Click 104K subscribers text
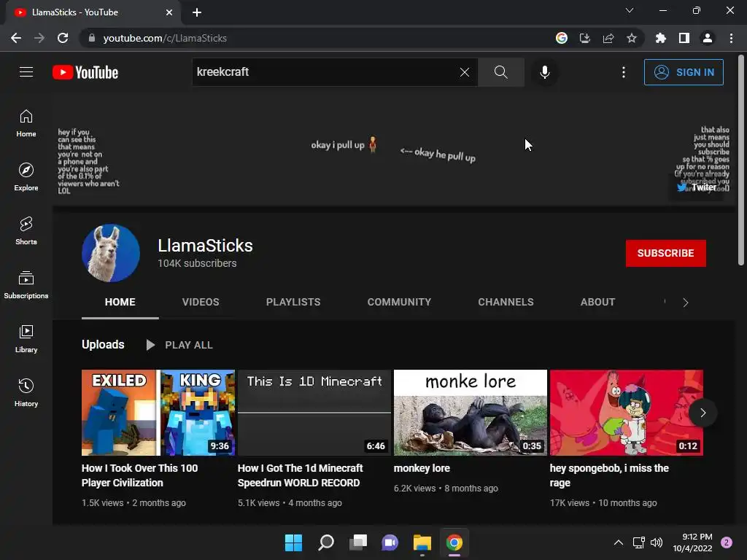Screen dimensions: 747x560 (x=197, y=263)
